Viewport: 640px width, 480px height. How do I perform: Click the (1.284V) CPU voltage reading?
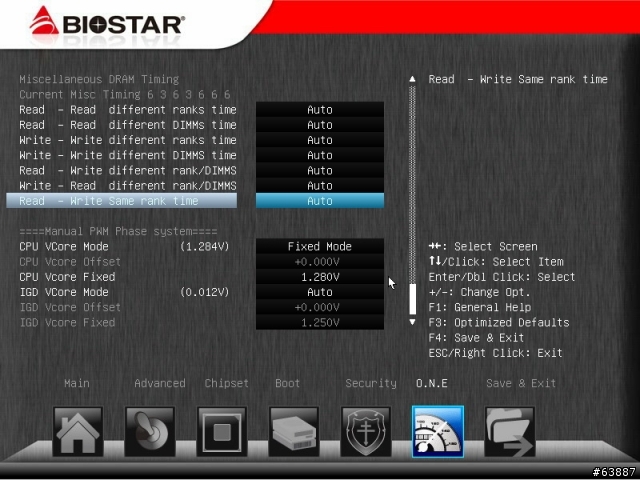(204, 247)
